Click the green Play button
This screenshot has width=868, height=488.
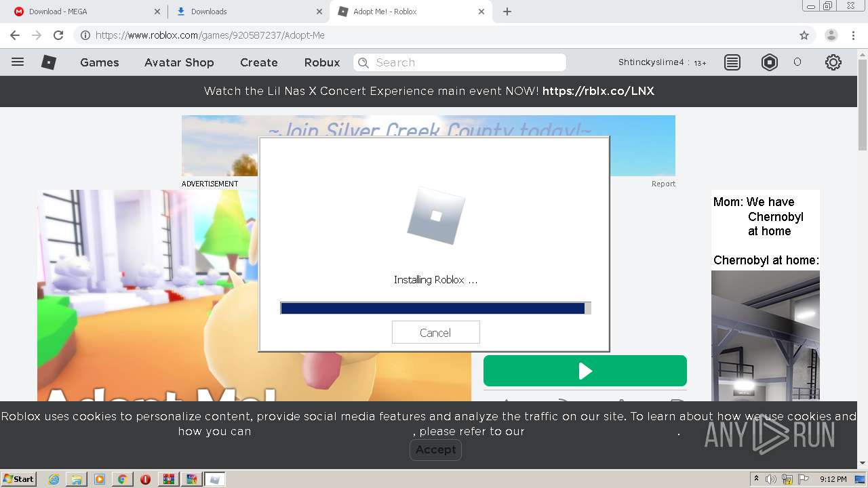coord(585,371)
